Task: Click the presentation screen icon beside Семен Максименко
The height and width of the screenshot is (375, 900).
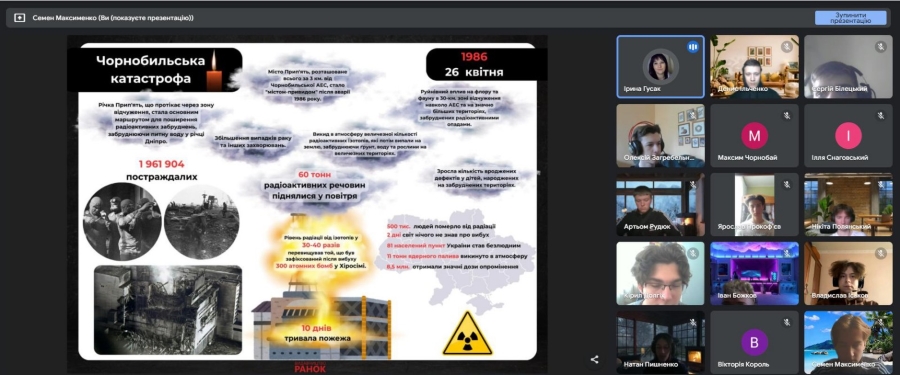Action: (20, 18)
